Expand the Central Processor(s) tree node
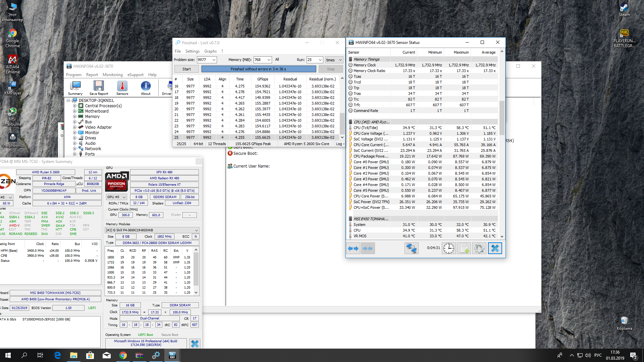The width and height of the screenshot is (644, 362). tap(75, 106)
